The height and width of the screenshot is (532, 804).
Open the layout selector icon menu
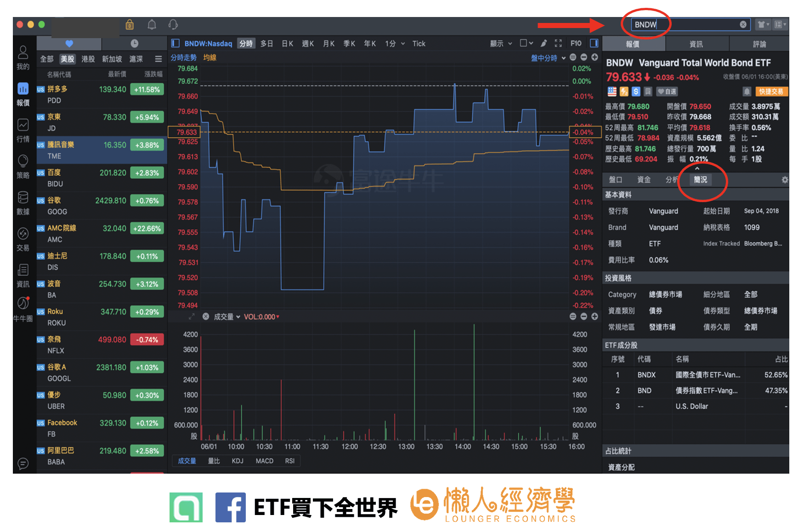pyautogui.click(x=780, y=24)
